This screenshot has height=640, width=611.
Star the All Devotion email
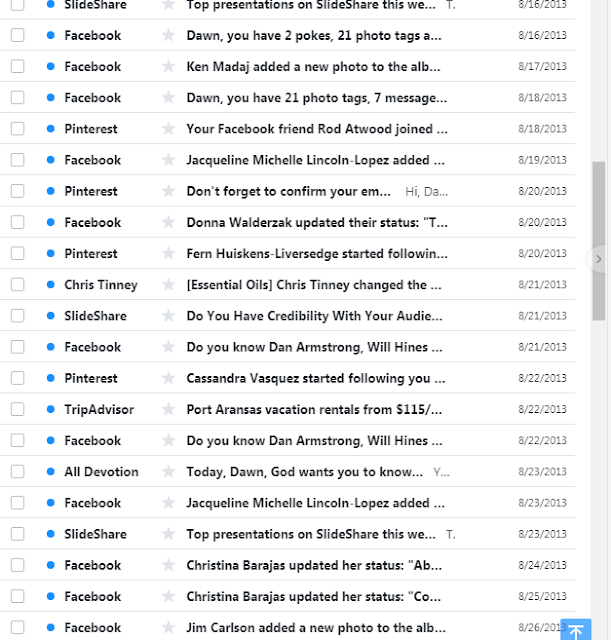pos(168,471)
